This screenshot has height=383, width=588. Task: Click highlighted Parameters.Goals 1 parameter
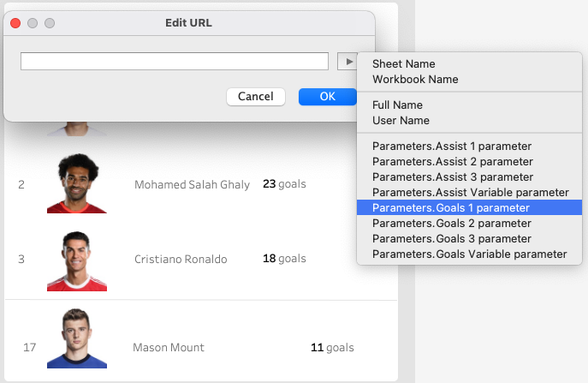coord(451,208)
